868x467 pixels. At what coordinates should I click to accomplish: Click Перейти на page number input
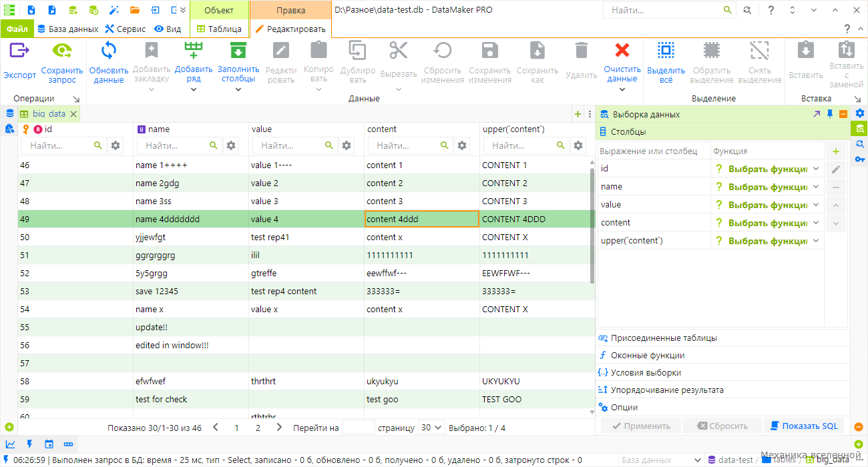(358, 428)
